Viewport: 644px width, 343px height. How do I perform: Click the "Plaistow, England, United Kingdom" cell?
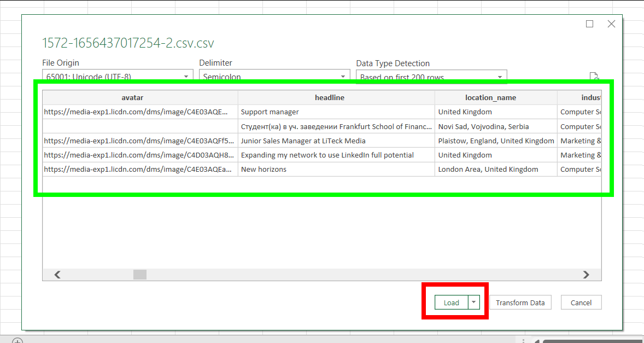[496, 141]
